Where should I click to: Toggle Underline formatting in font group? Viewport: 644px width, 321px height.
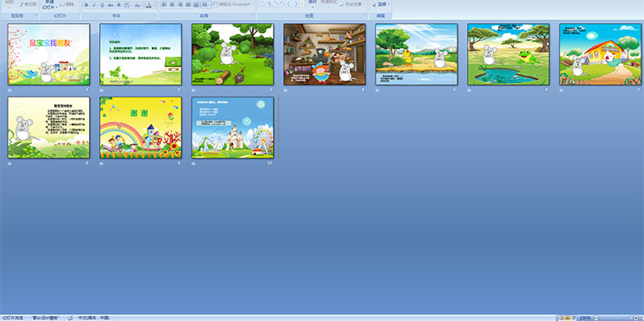pos(102,5)
